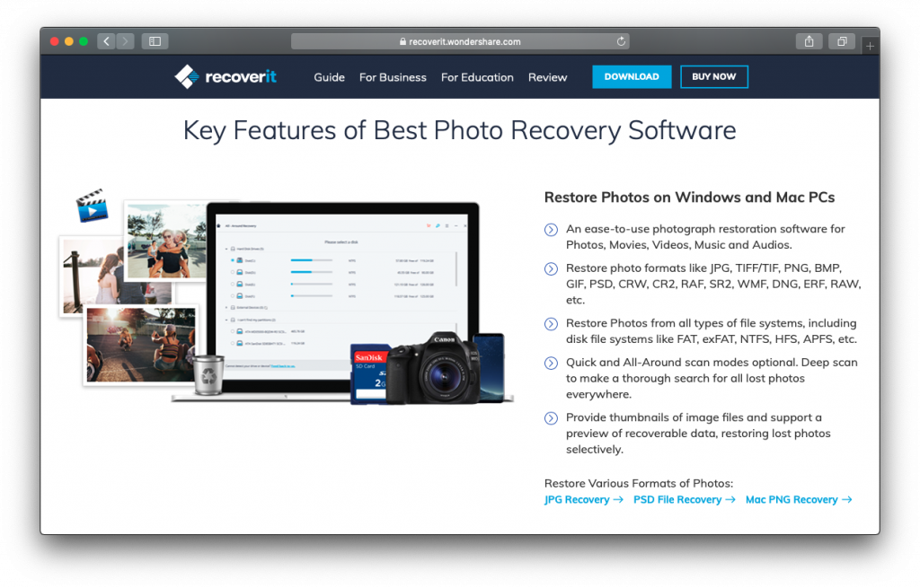Image resolution: width=920 pixels, height=588 pixels.
Task: Open the Guide menu item
Action: [329, 77]
